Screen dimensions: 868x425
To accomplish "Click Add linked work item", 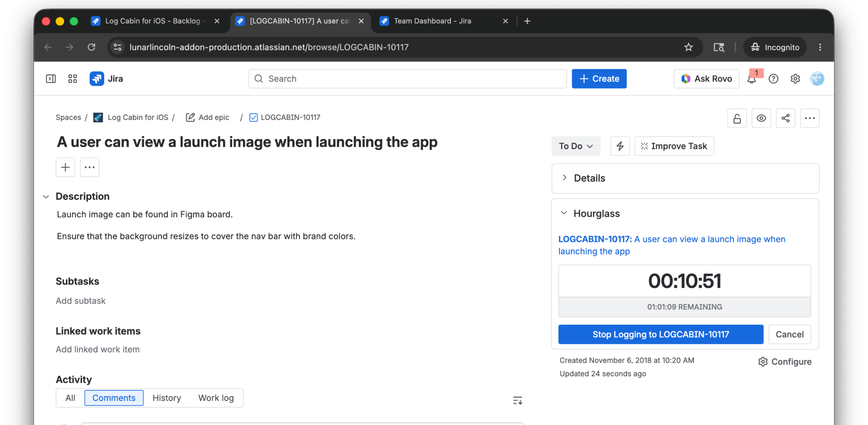I will pos(98,349).
